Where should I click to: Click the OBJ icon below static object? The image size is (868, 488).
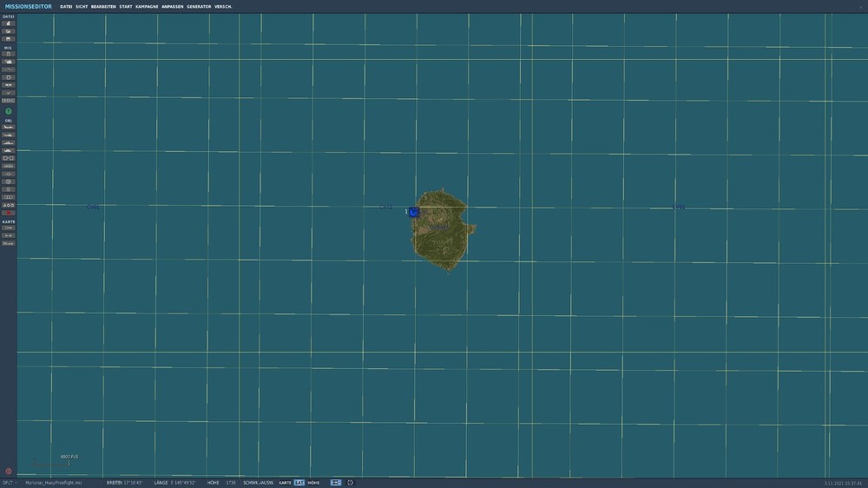(x=9, y=166)
